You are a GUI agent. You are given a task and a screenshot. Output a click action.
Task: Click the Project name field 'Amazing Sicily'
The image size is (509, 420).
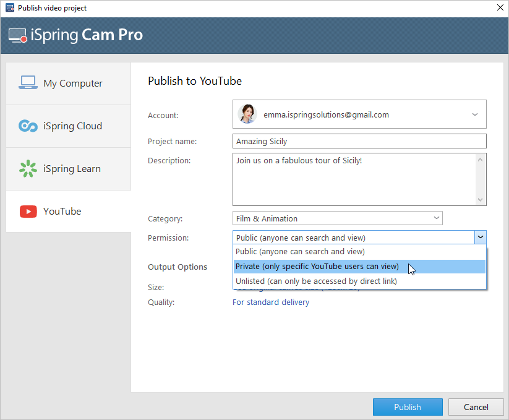point(359,141)
